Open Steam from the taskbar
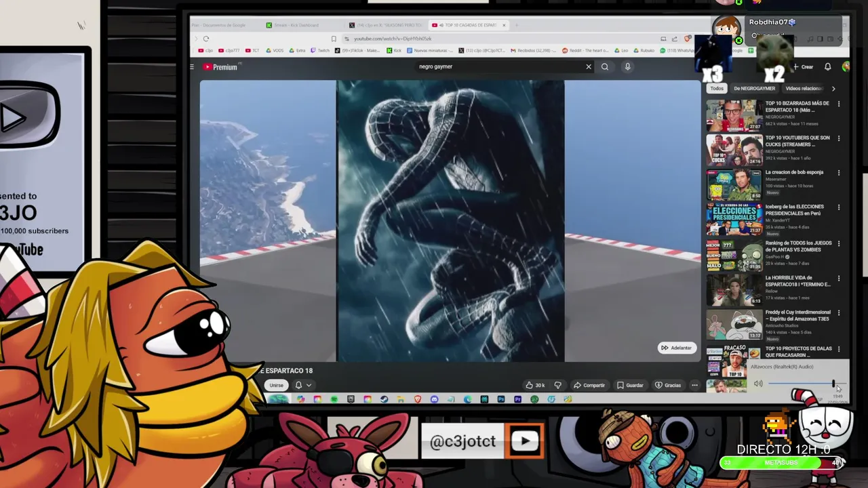 (x=384, y=399)
